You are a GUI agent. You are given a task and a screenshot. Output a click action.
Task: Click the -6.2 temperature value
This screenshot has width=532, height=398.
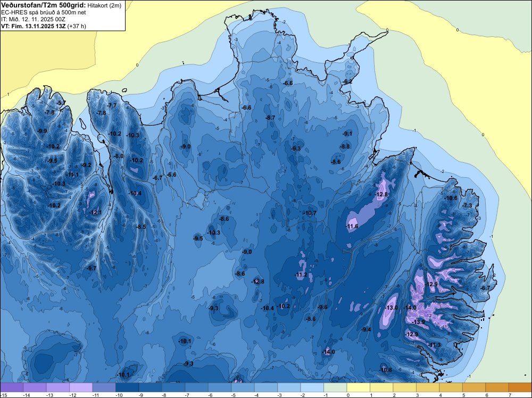tap(348, 82)
